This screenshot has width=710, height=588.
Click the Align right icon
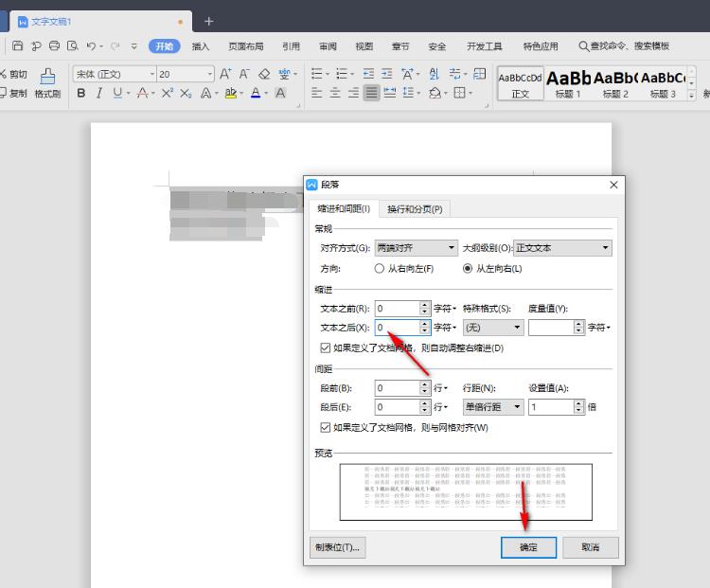pos(353,93)
